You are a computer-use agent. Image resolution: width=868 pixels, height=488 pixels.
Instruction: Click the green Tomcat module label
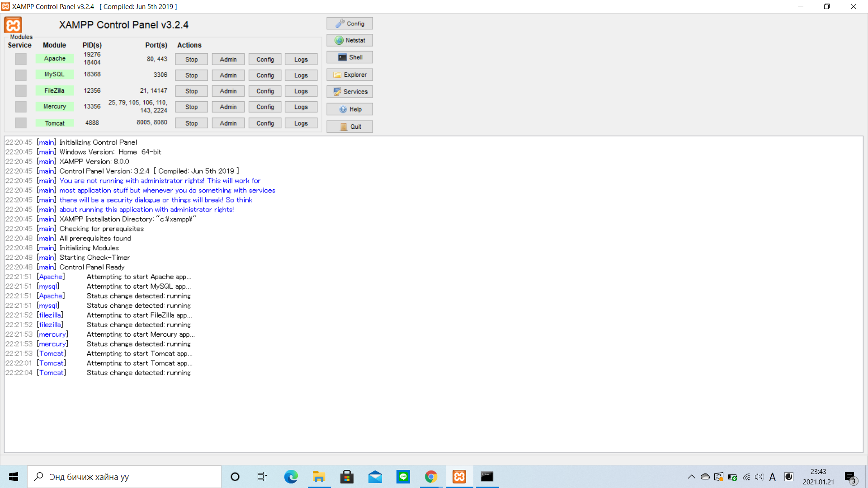pos(55,123)
